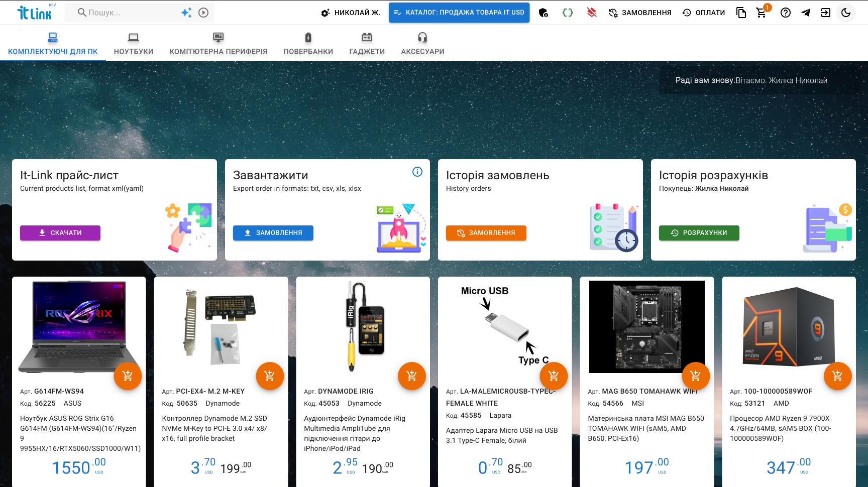Click the Історія замовлень card title
This screenshot has height=487, width=868.
coord(497,175)
